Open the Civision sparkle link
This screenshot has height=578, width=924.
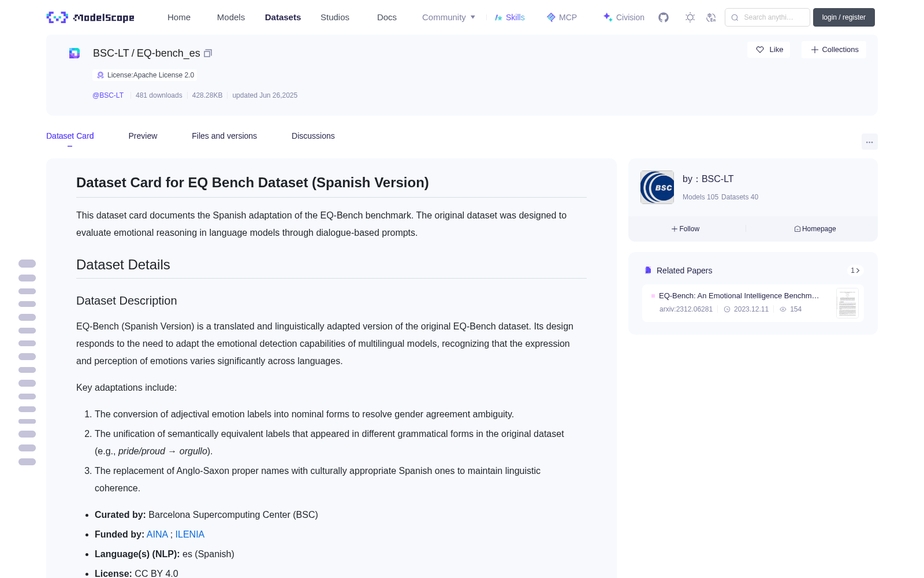coord(624,17)
